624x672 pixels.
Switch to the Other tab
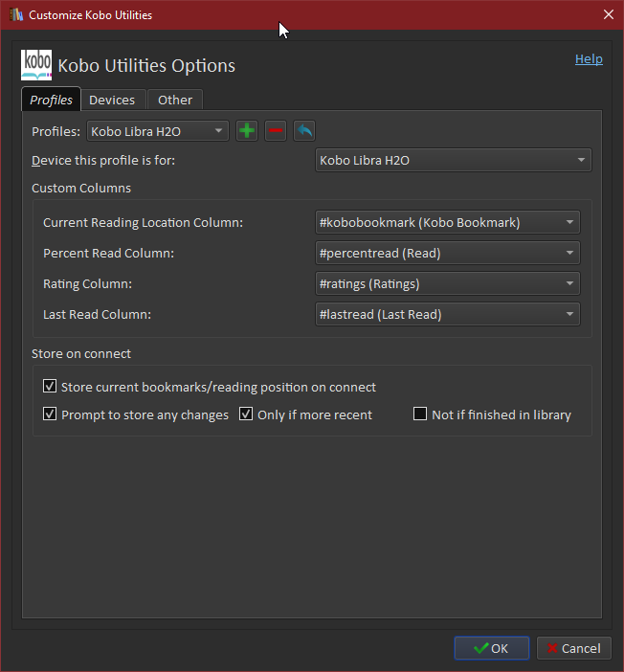(175, 101)
